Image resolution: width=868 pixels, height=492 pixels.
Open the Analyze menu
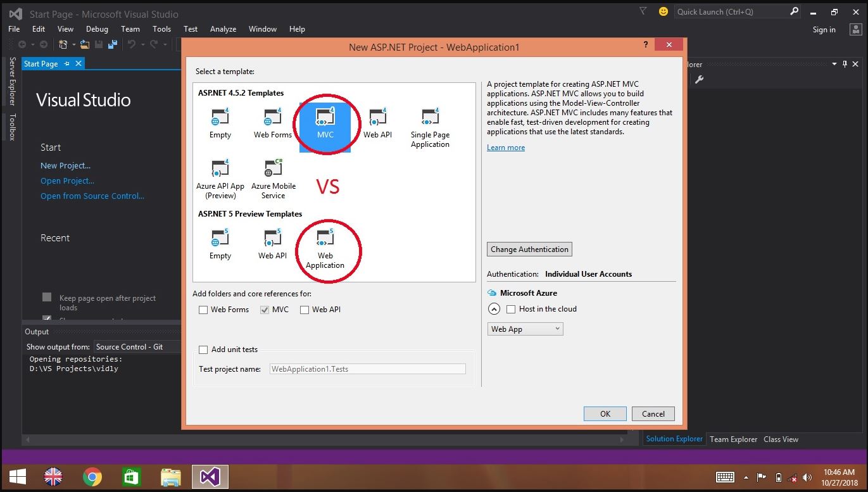(x=223, y=29)
